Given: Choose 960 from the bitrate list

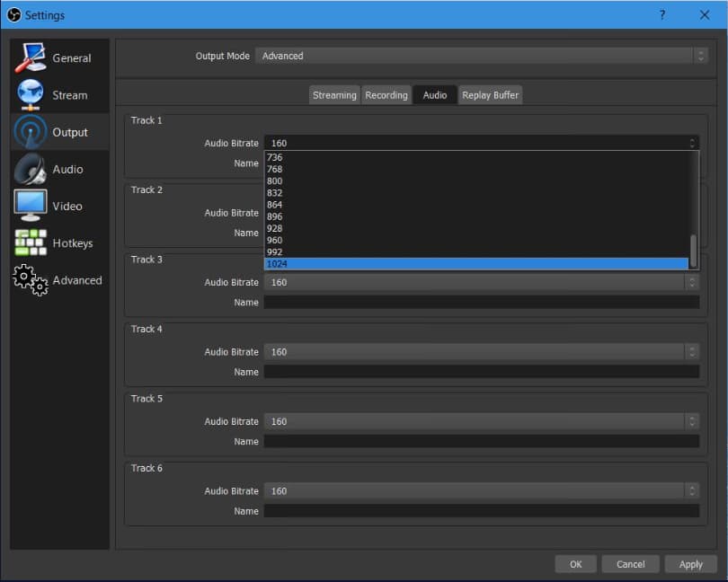Looking at the screenshot, I should 476,240.
